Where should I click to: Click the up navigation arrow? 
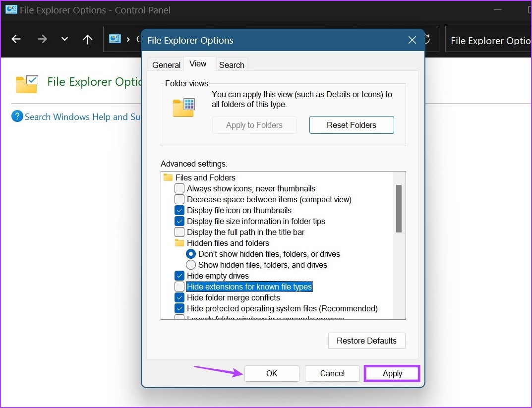coord(87,39)
